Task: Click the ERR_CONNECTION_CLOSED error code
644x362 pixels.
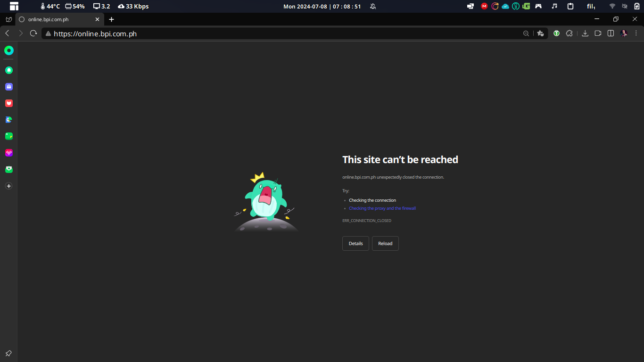Action: coord(367,221)
